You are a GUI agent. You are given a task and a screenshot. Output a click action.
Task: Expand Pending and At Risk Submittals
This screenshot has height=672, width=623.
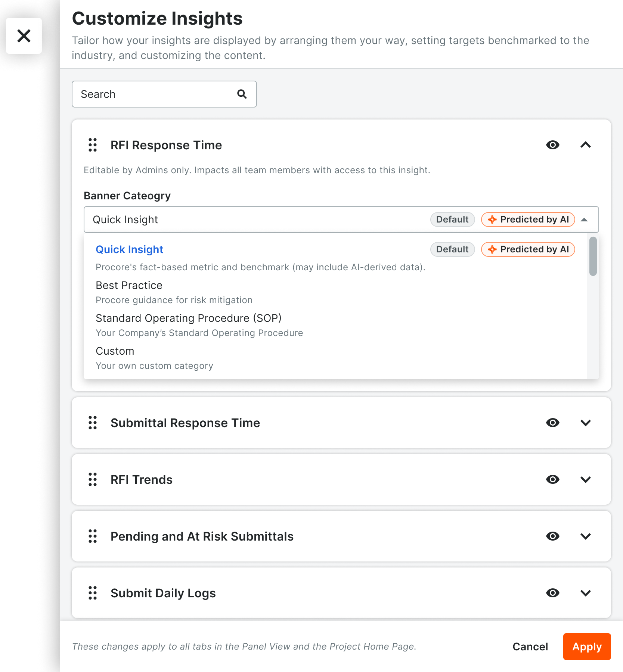[586, 536]
